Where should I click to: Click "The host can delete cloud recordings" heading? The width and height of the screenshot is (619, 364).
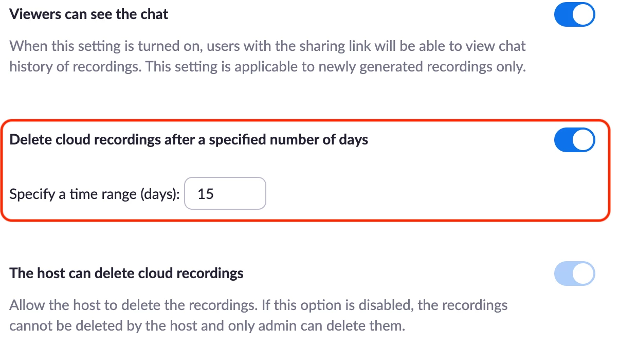click(x=126, y=273)
